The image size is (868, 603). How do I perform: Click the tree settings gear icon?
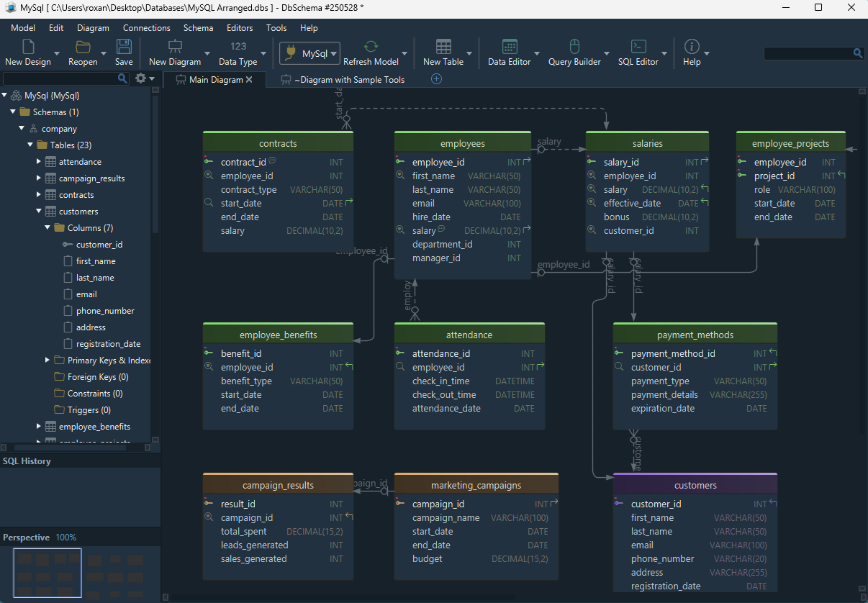[140, 78]
